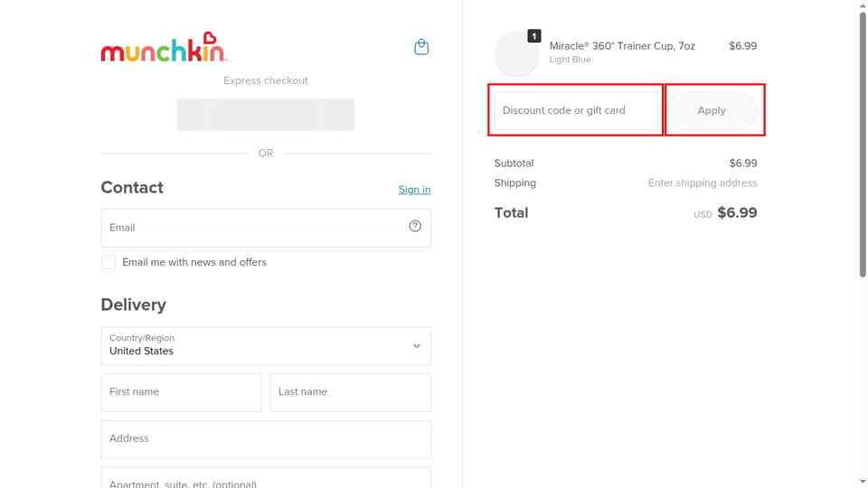Follow the Sign in link

coord(414,190)
